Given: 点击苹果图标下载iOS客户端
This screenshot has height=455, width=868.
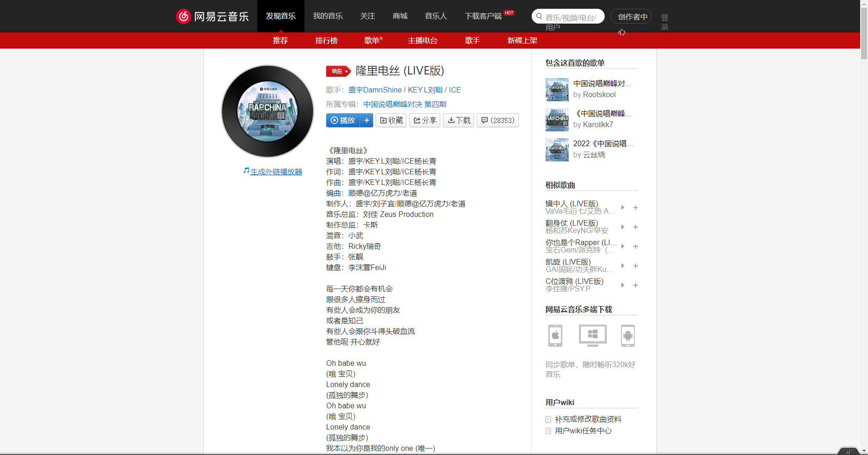Looking at the screenshot, I should click(555, 336).
